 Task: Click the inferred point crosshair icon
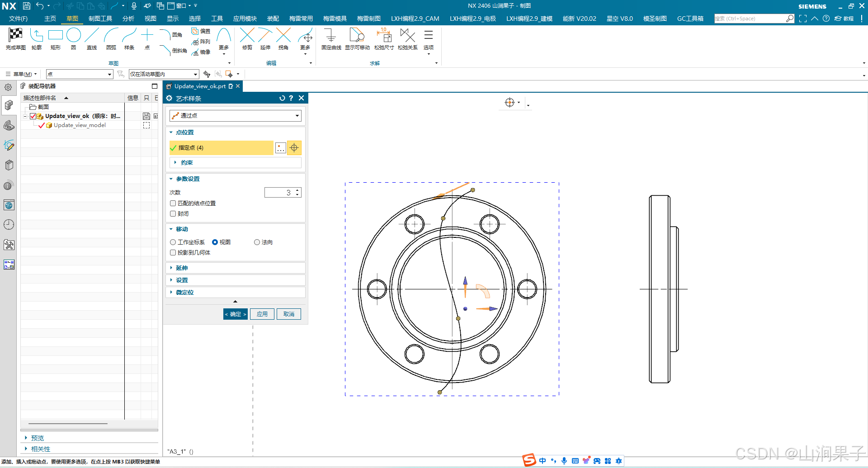point(294,148)
